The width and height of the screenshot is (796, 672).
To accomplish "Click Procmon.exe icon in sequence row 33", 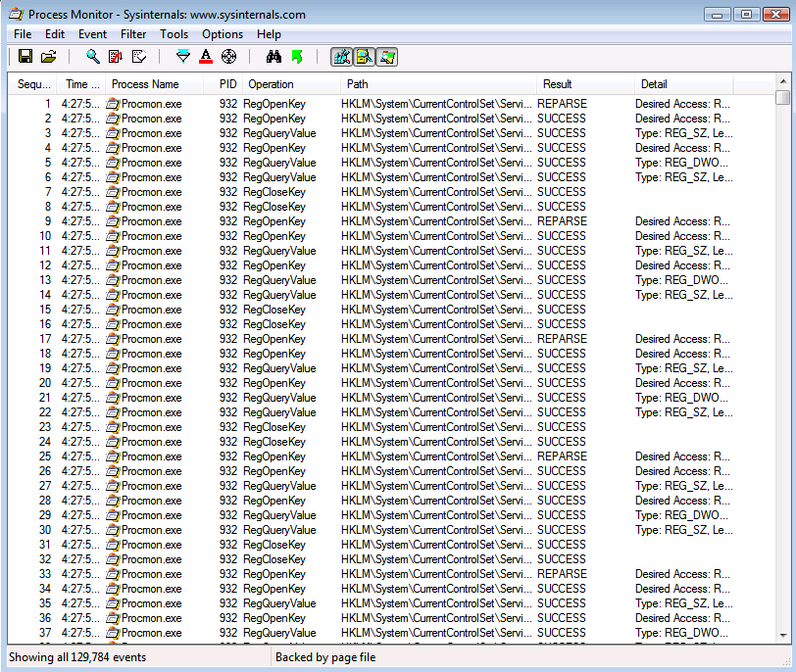I will click(x=113, y=575).
